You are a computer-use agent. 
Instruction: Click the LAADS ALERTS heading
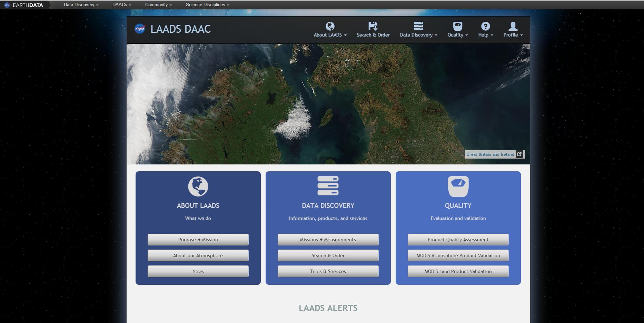pyautogui.click(x=328, y=308)
